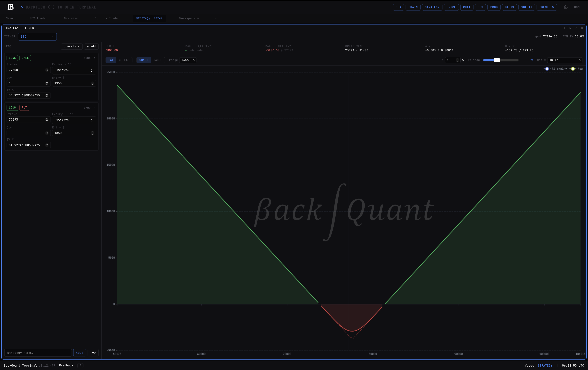
Task: Create a new strategy with new button
Action: 93,353
